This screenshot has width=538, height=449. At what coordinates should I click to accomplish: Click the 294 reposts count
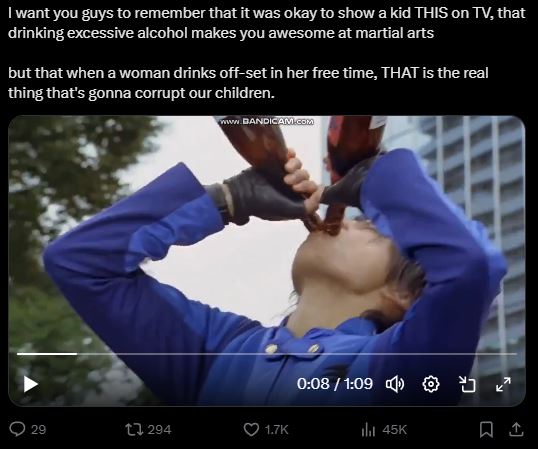[x=160, y=429]
